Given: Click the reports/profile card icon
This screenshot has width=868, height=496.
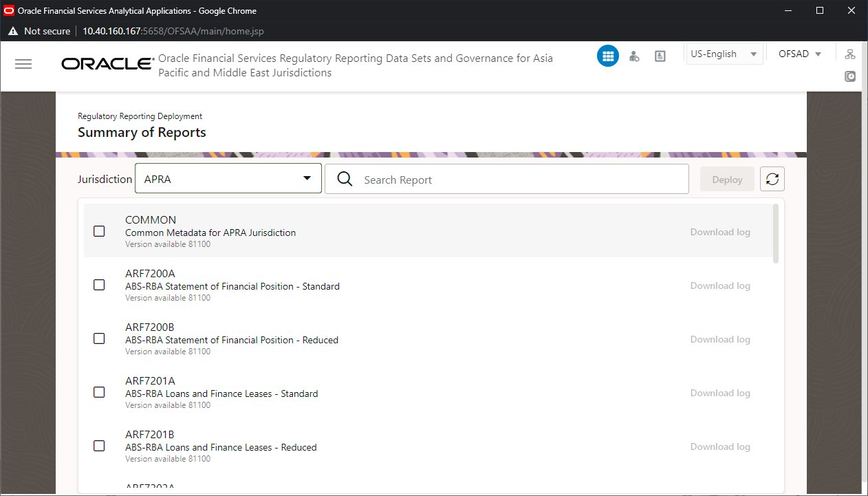Looking at the screenshot, I should coord(660,56).
